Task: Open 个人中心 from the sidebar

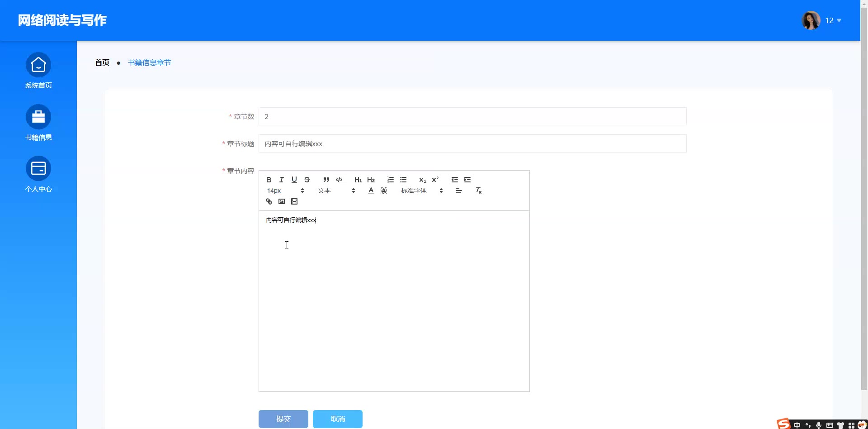Action: tap(38, 175)
